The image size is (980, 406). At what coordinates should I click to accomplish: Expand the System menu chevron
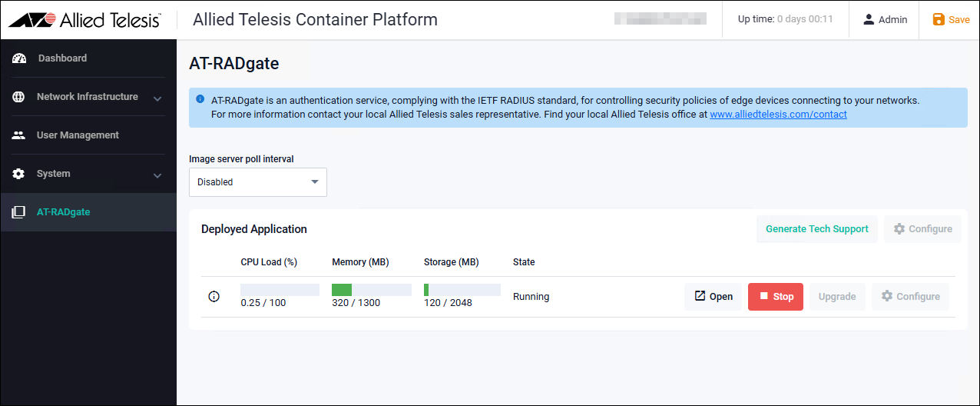[157, 175]
